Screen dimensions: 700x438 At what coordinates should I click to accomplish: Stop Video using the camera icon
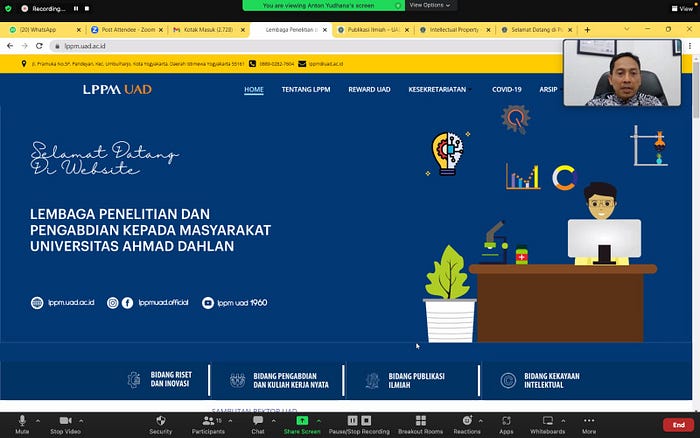[x=66, y=424]
